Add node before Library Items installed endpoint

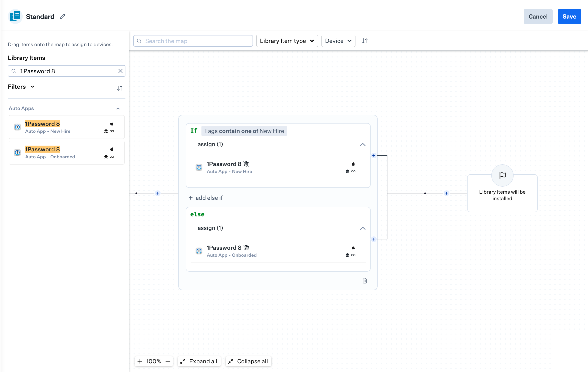point(446,193)
